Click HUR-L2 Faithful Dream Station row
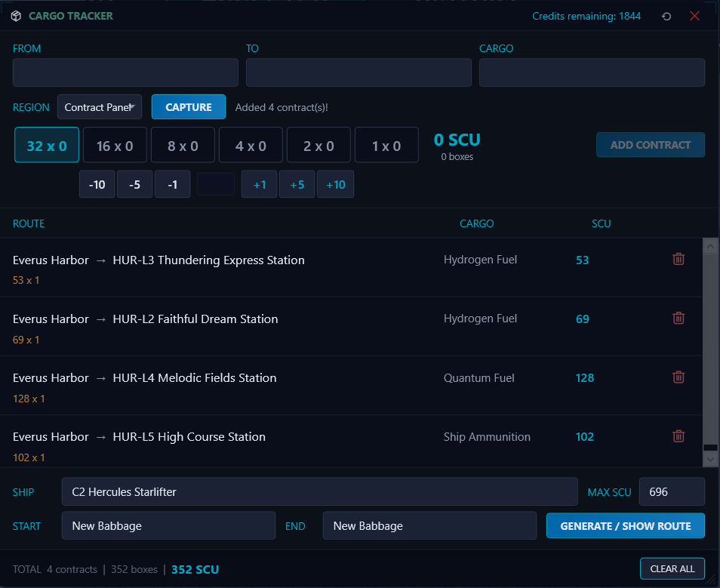This screenshot has height=588, width=720. 351,327
